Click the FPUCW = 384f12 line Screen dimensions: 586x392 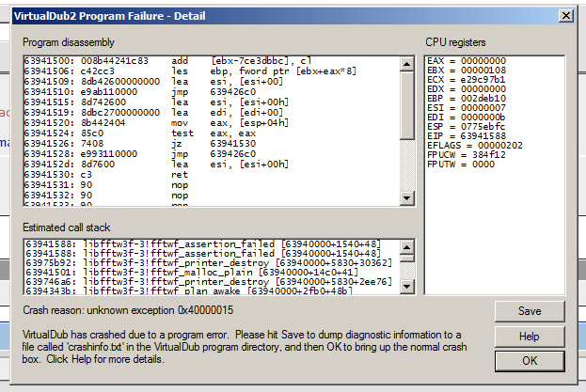point(466,154)
